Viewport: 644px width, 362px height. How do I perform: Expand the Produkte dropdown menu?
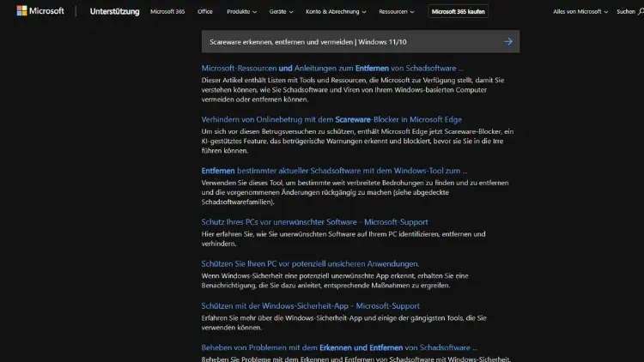pos(241,11)
